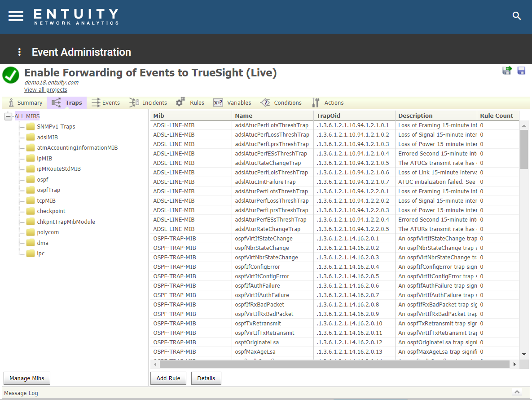Sort by the TrapOid column header

pyautogui.click(x=355, y=116)
